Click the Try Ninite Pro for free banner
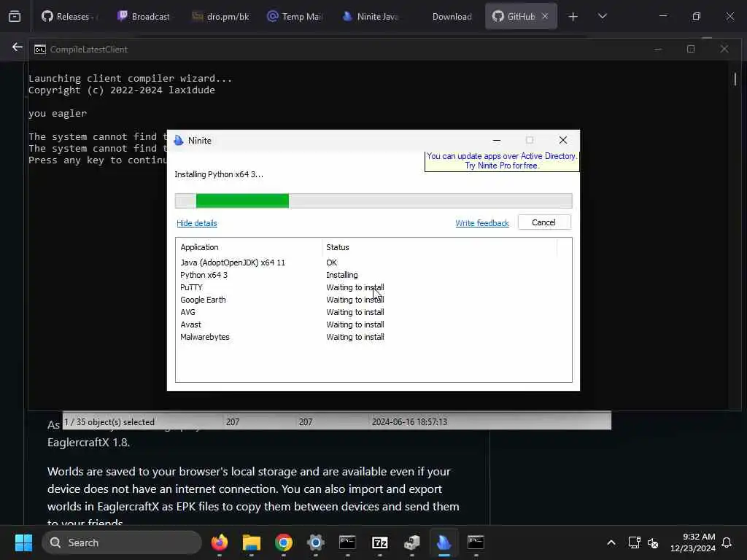The image size is (747, 560). click(x=502, y=161)
